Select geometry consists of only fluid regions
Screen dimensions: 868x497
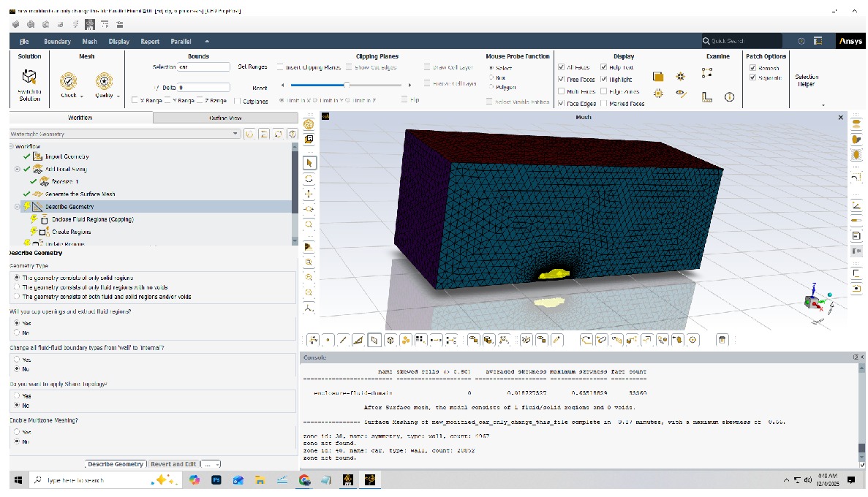17,287
